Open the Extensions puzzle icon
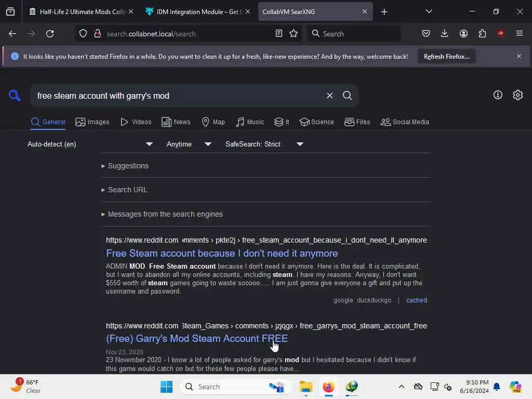532x399 pixels. coord(482,33)
